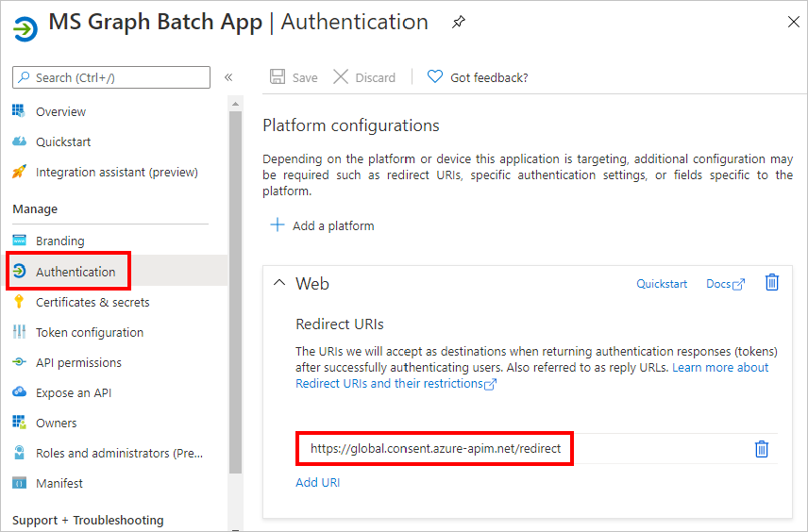Image resolution: width=808 pixels, height=532 pixels.
Task: Click the Quickstart cloud icon
Action: [x=19, y=141]
